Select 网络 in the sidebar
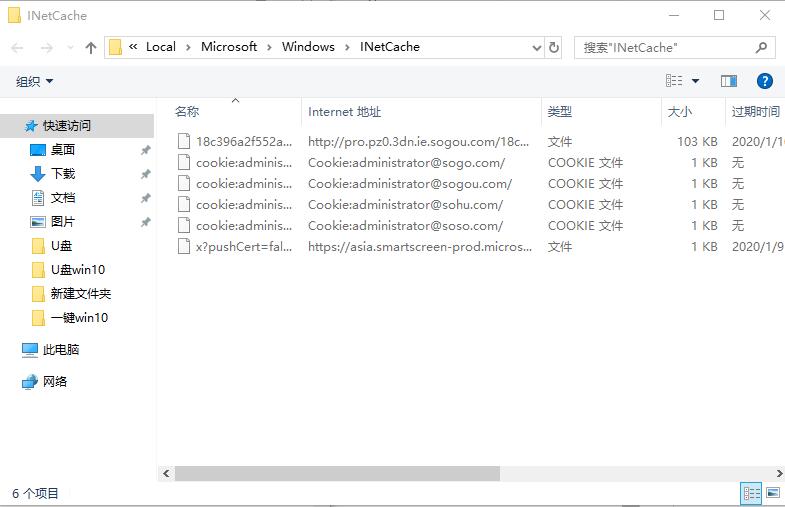This screenshot has height=507, width=785. point(55,382)
